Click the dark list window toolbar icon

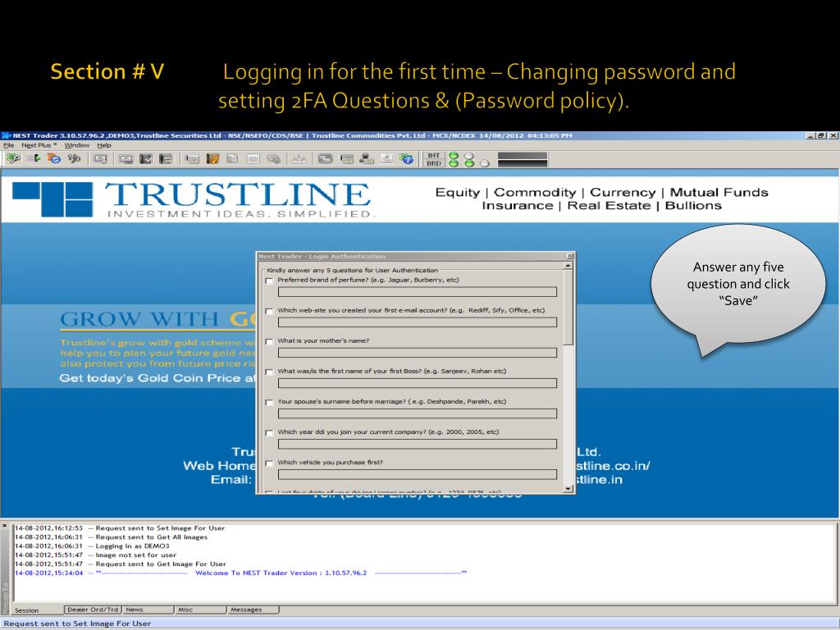(166, 159)
